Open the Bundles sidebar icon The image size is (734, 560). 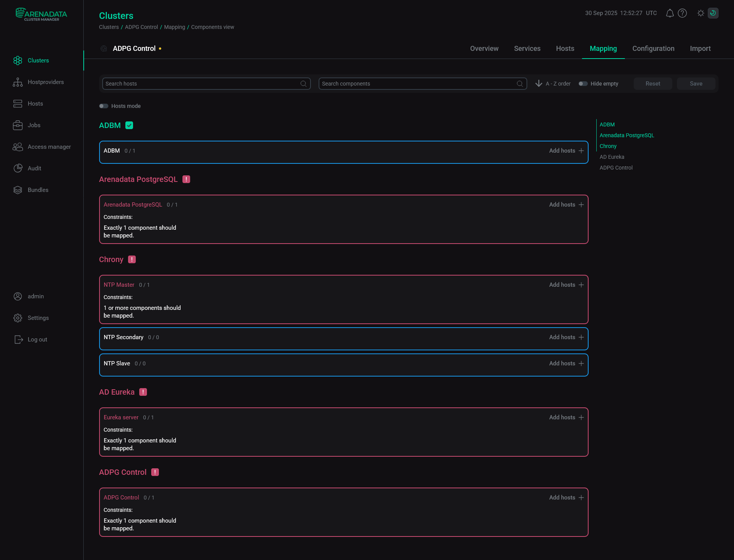[18, 190]
